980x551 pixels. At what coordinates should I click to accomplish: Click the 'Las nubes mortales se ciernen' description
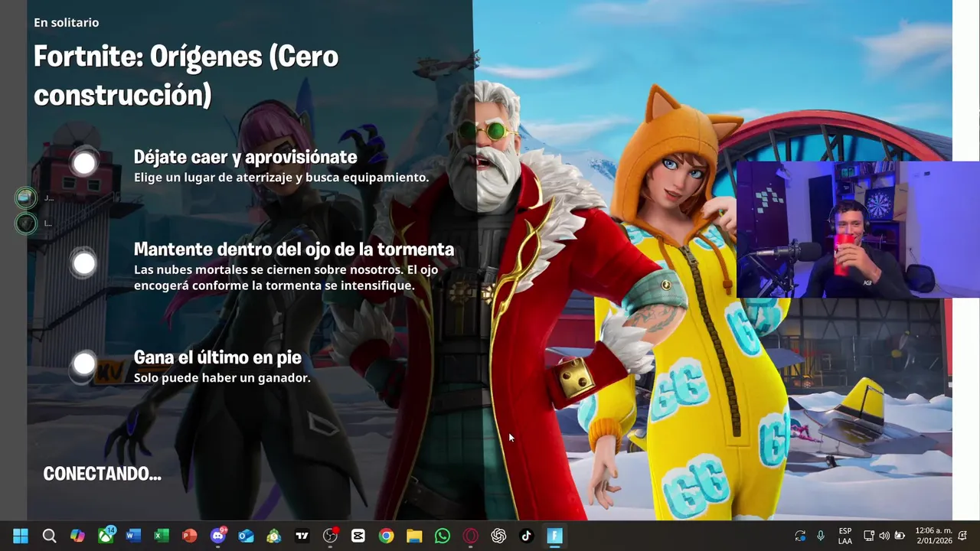tap(286, 278)
